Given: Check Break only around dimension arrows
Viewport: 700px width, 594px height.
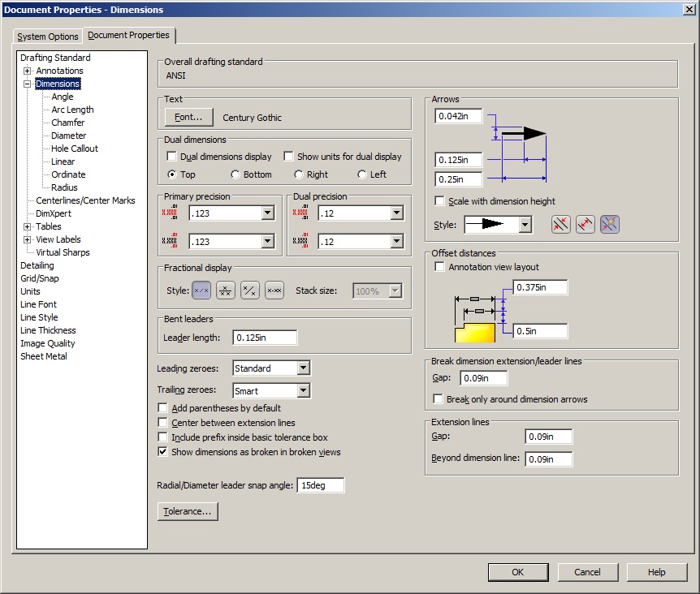Looking at the screenshot, I should coord(438,399).
